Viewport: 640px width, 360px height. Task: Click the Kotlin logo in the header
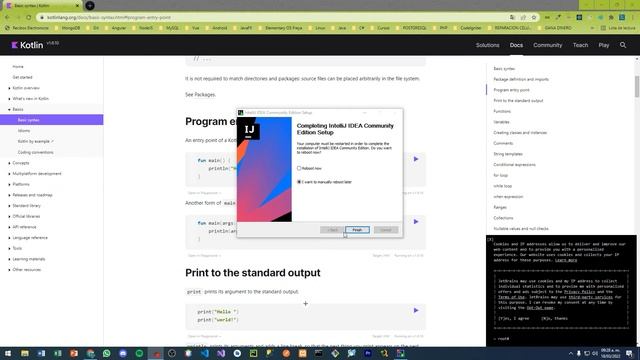point(27,45)
